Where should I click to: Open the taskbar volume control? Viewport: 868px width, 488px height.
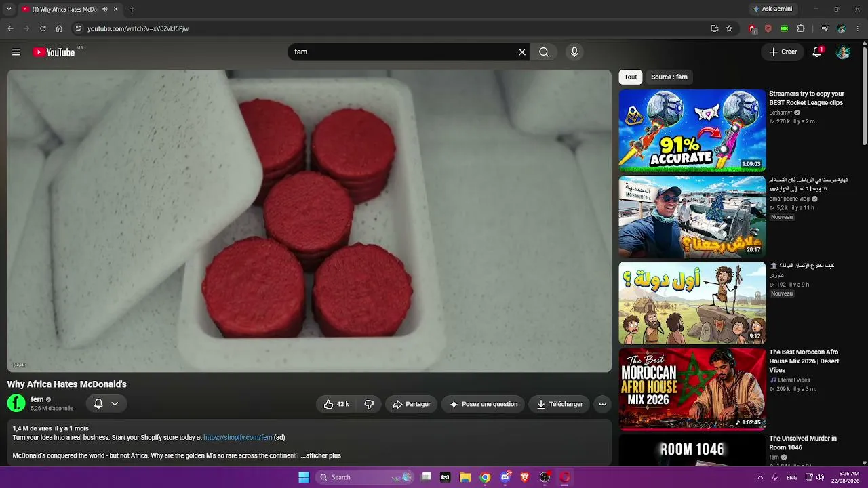tap(820, 477)
